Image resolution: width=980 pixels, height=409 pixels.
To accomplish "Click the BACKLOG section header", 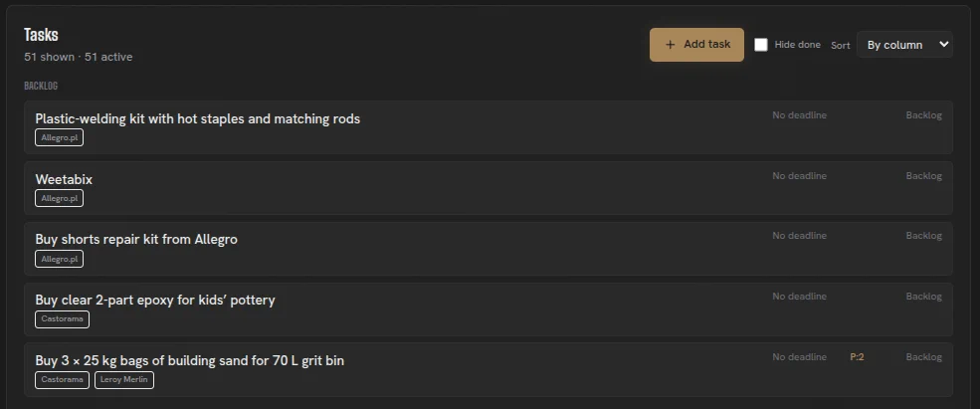I will 41,86.
